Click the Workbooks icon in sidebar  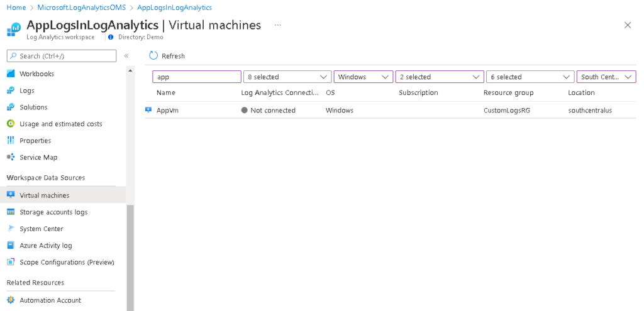(x=11, y=74)
